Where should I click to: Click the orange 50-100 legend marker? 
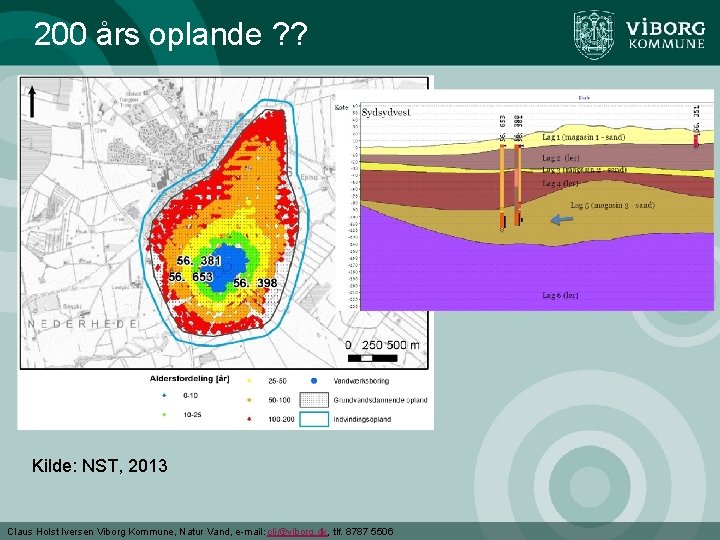coord(249,400)
